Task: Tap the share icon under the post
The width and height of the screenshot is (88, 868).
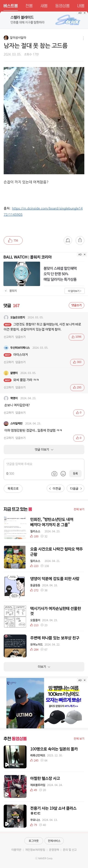Action: pyautogui.click(x=80, y=240)
